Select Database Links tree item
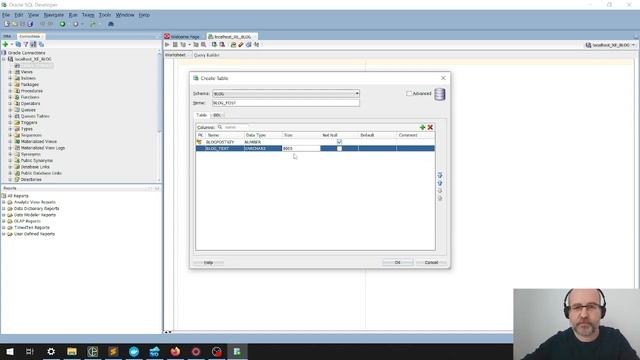640x360 pixels. 35,167
